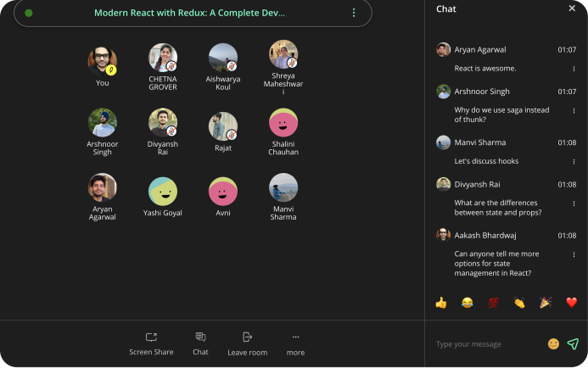Click the 'Chat' panel heading

(x=445, y=9)
